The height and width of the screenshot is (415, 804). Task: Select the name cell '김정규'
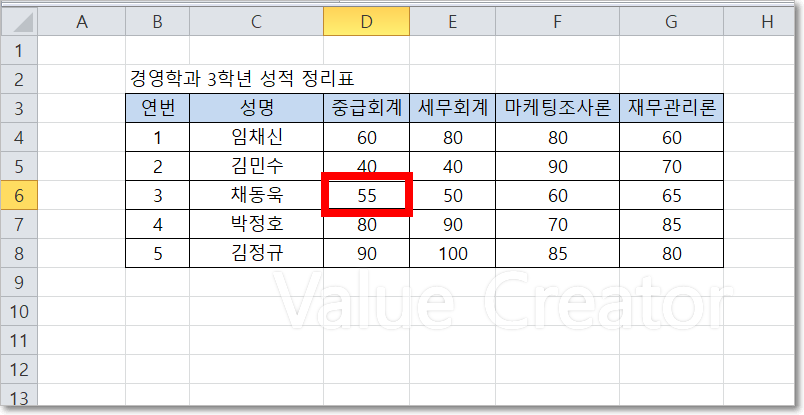[256, 253]
